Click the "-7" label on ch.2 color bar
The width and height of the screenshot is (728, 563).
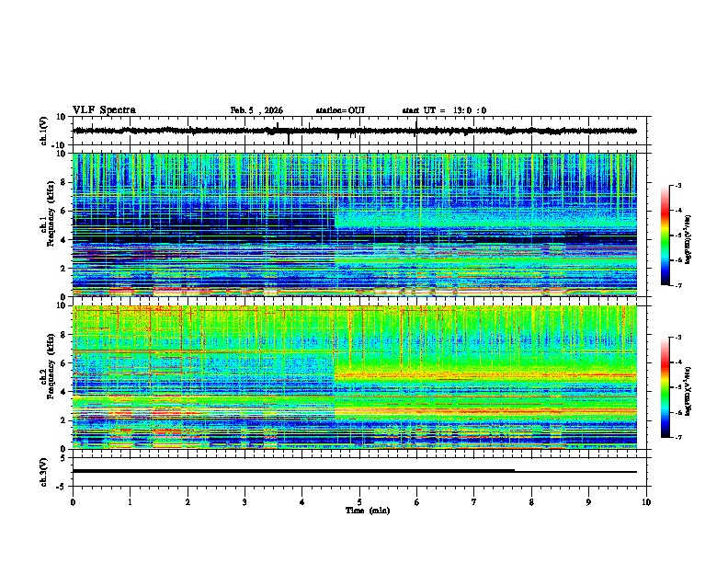click(678, 438)
